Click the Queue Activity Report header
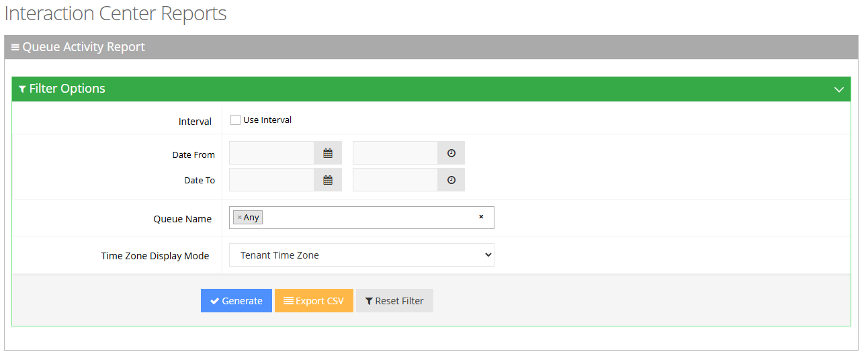 point(84,47)
